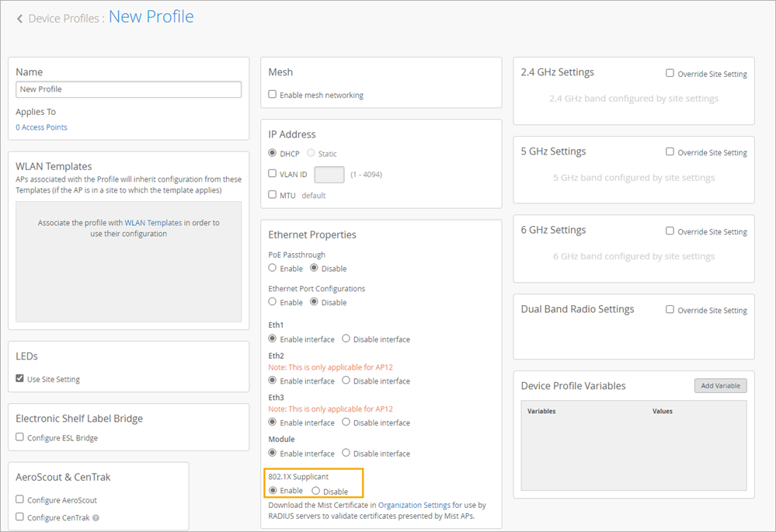Check Override Site Setting for 2.4 GHz
The image size is (776, 532).
pyautogui.click(x=670, y=74)
